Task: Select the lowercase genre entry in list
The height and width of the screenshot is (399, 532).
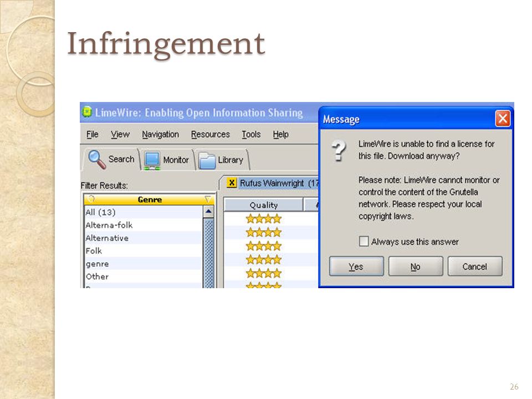Action: coord(143,264)
